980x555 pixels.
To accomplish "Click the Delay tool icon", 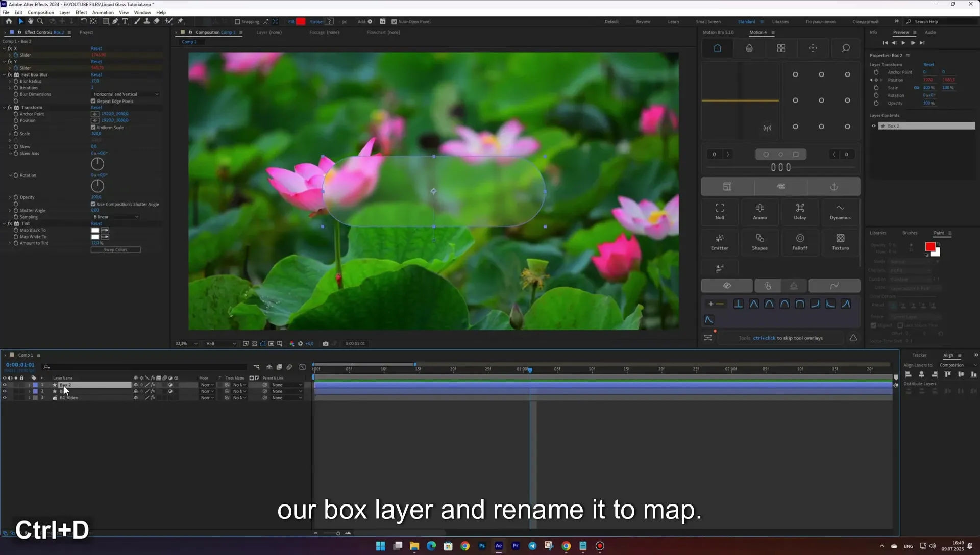I will (800, 211).
